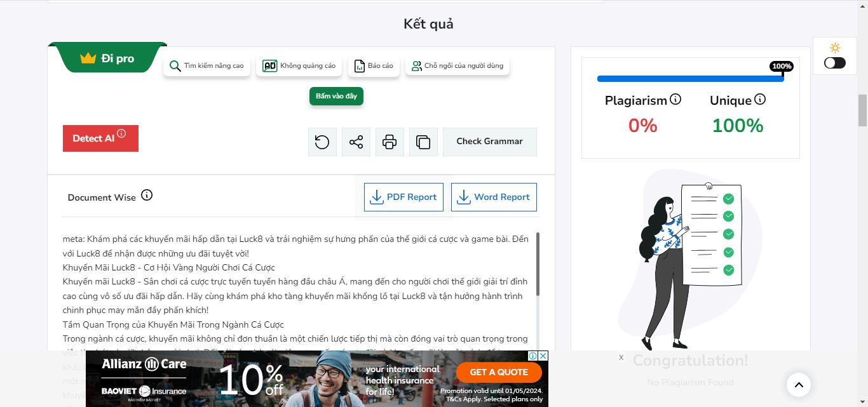This screenshot has width=868, height=407.
Task: Click the Detect AI button
Action: tap(100, 138)
